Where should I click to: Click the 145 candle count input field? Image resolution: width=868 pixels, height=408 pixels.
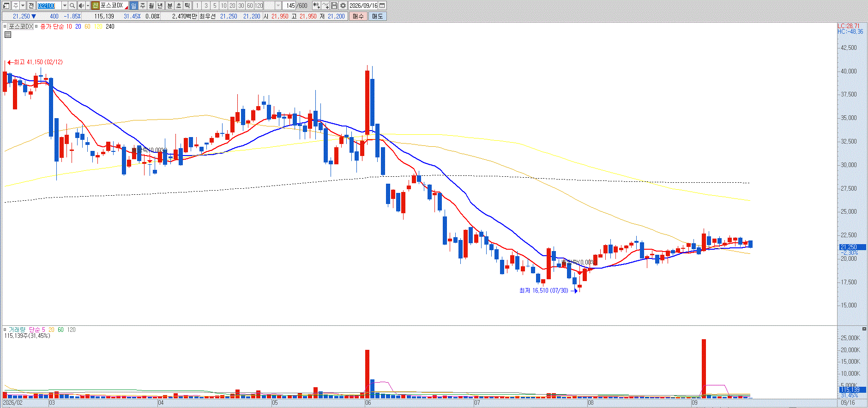tap(289, 6)
